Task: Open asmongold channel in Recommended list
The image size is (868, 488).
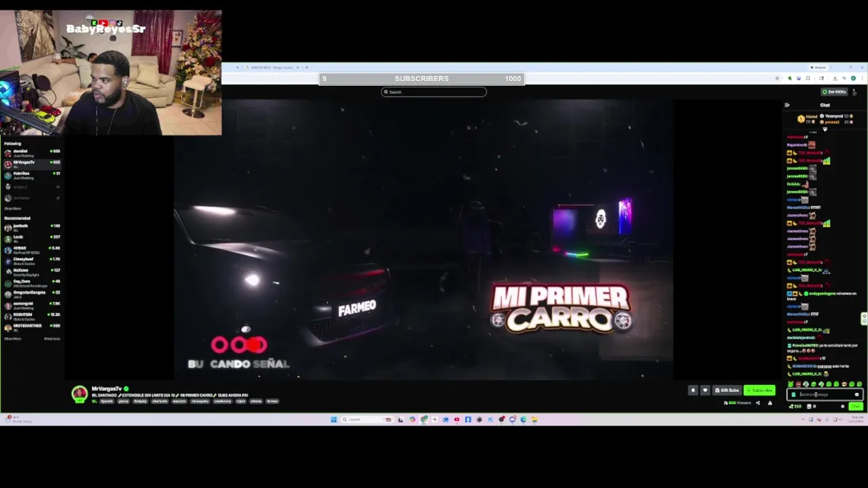Action: point(33,305)
